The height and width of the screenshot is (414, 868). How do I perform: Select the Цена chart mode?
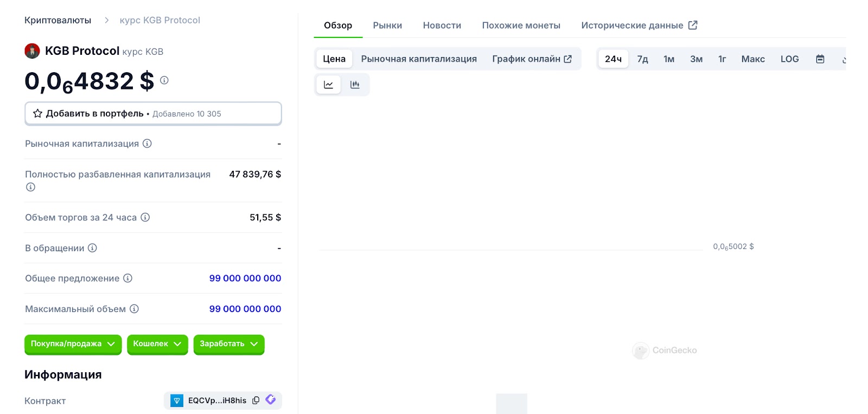(x=334, y=59)
